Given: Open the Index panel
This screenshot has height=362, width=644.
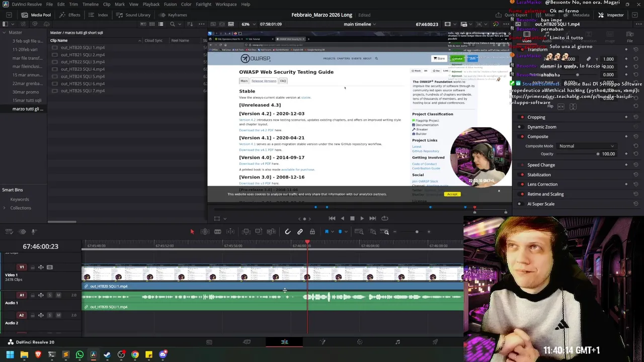Looking at the screenshot, I should point(98,15).
